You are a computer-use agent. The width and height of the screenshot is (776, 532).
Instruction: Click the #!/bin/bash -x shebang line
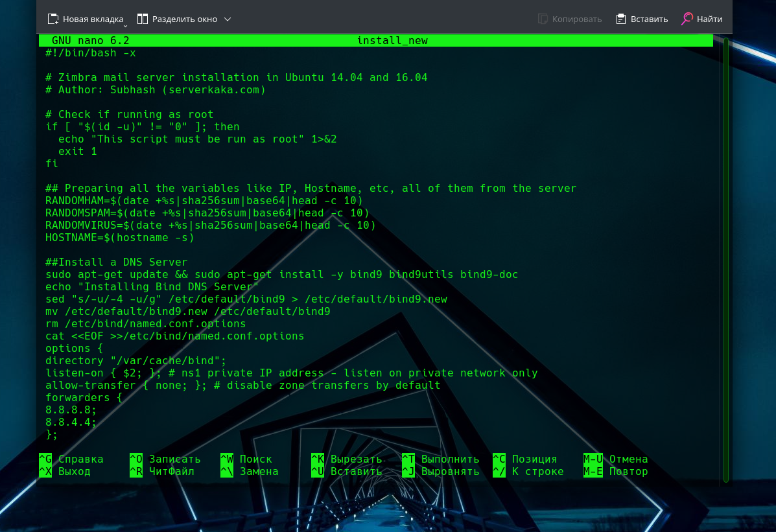tap(91, 53)
